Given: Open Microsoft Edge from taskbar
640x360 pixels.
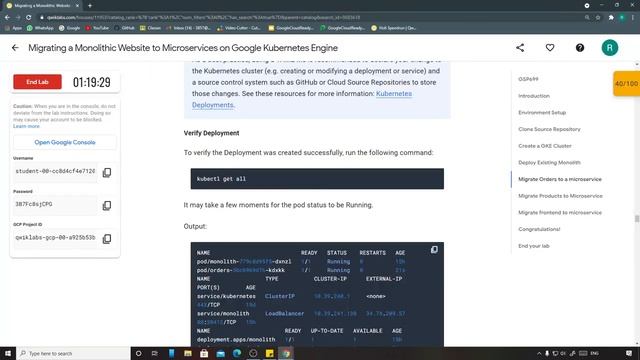Looking at the screenshot, I should point(237,353).
